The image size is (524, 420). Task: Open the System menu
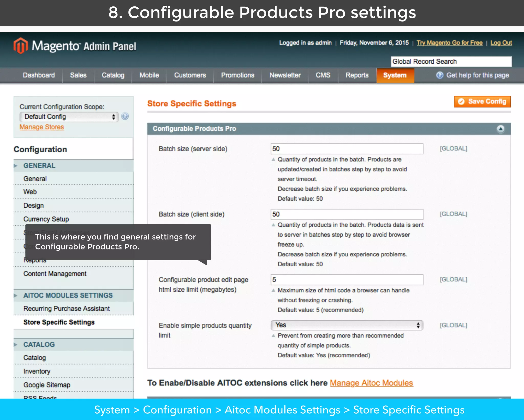click(x=395, y=75)
